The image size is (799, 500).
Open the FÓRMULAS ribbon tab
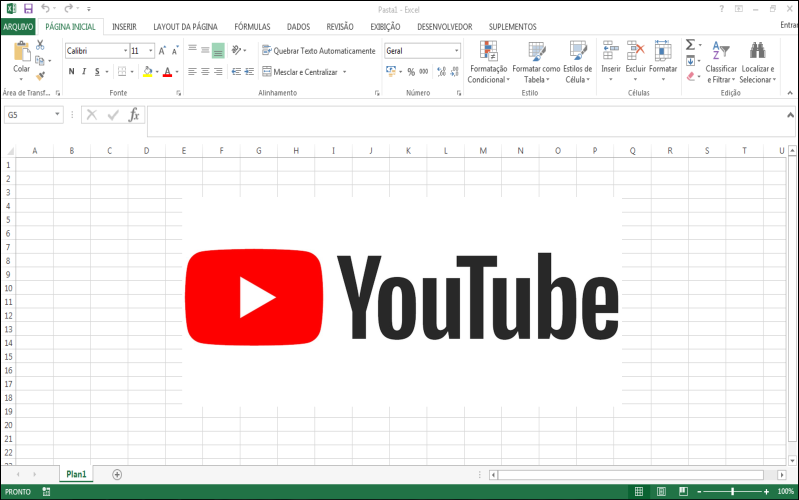tap(252, 27)
